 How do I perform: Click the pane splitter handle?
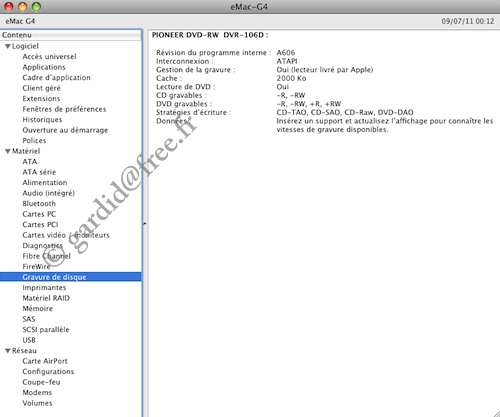pos(145,224)
